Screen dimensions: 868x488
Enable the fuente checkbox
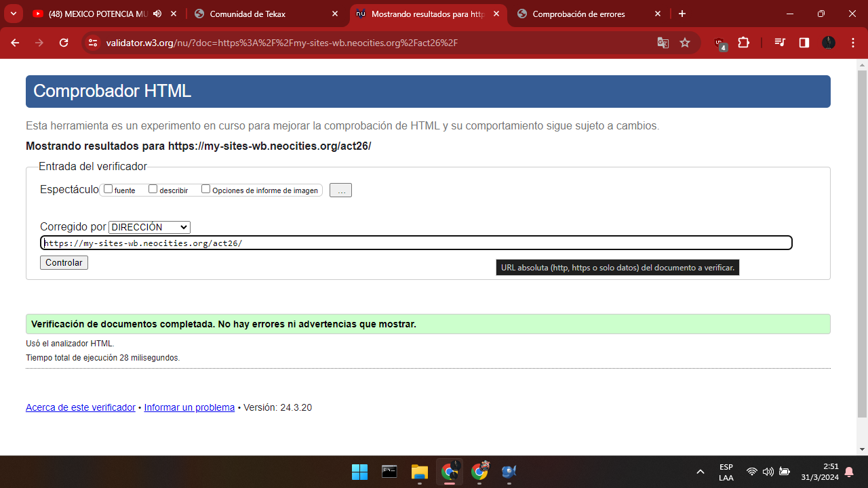tap(108, 189)
